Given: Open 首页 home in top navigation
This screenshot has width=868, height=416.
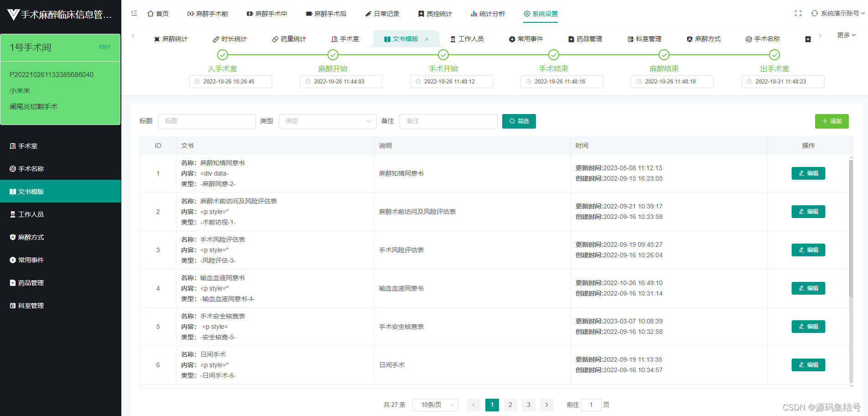Looking at the screenshot, I should click(158, 14).
